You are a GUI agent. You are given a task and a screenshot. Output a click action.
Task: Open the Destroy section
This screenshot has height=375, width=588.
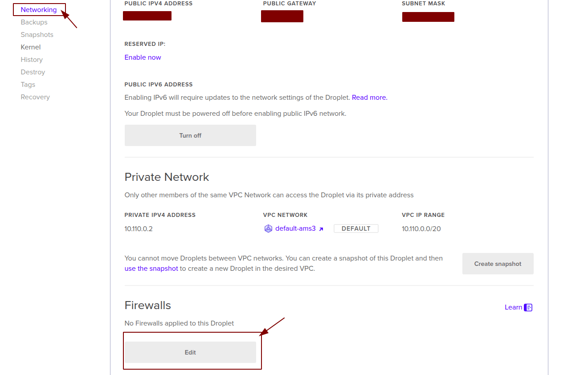coord(33,72)
